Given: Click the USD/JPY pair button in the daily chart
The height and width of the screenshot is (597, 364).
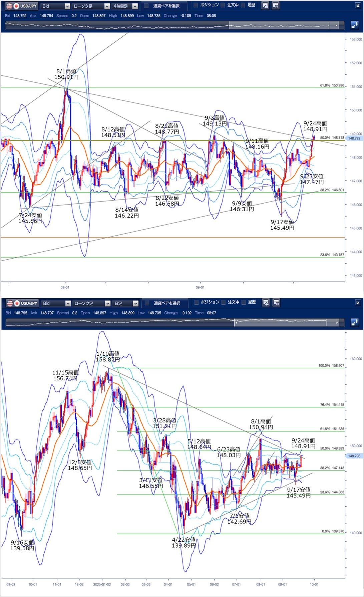Looking at the screenshot, I should tap(22, 303).
